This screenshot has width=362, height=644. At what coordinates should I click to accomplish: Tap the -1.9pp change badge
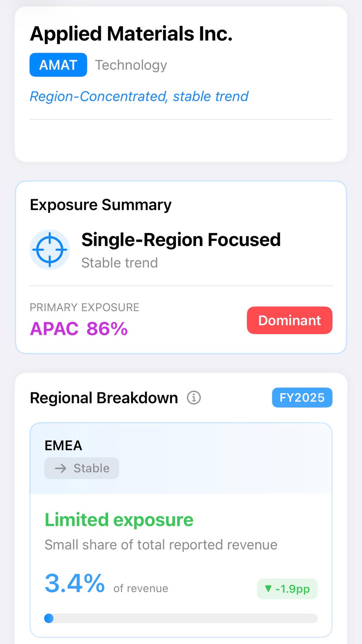287,589
